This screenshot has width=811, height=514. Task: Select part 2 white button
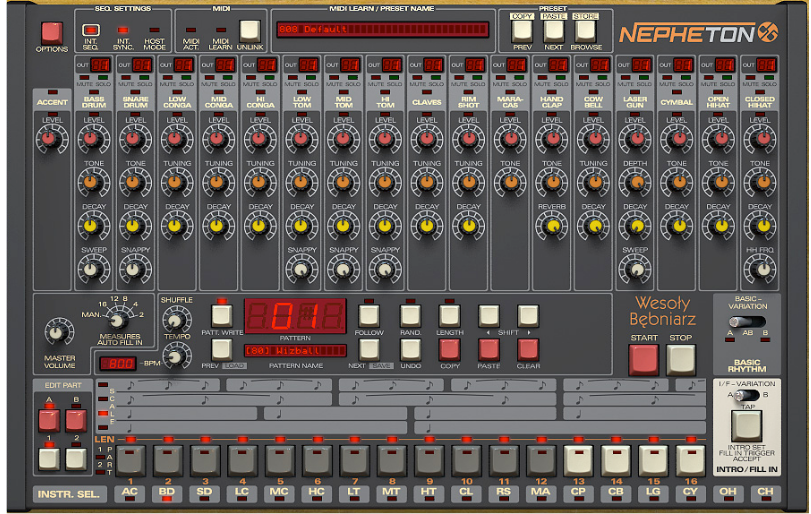click(x=76, y=459)
